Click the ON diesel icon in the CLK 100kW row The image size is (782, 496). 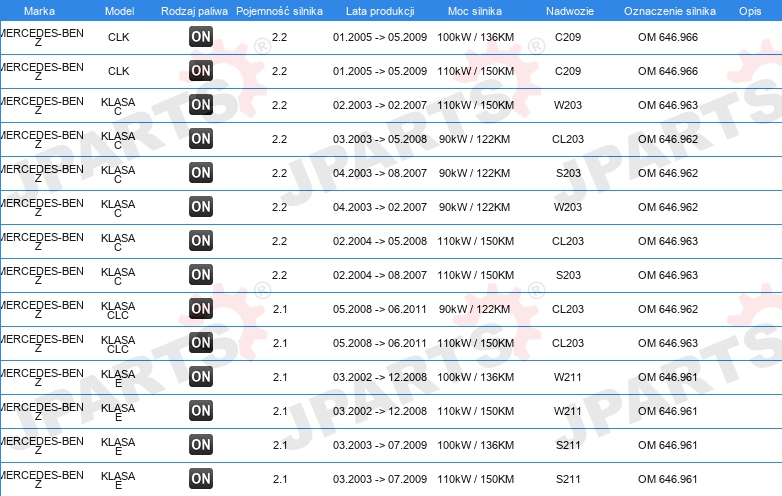tap(201, 37)
